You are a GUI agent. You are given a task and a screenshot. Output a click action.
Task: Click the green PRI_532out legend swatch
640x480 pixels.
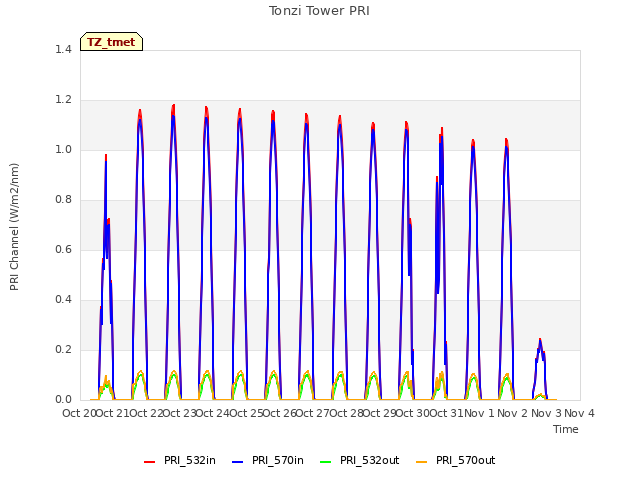(326, 462)
